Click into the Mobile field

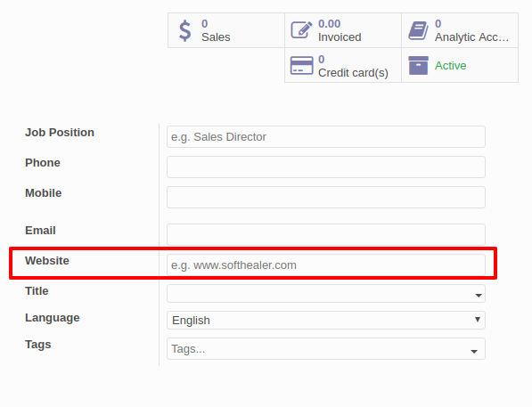point(326,197)
